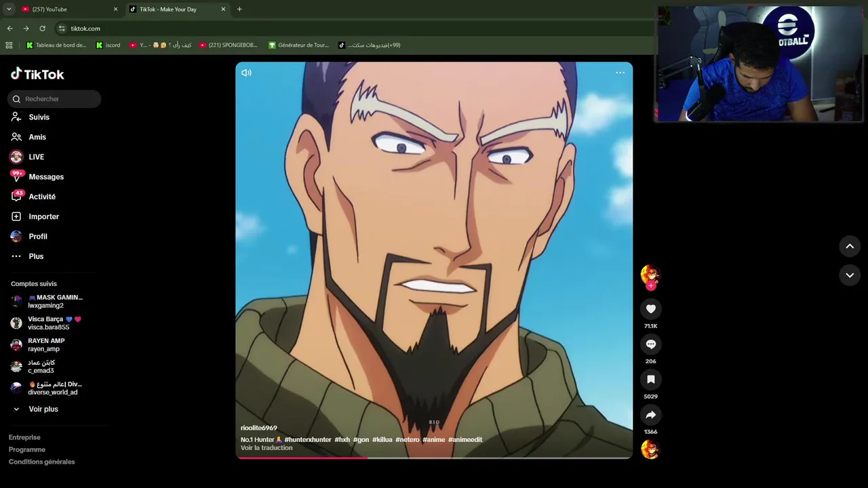
Task: Open the TikTok bookmark with (+99)
Action: (x=370, y=45)
